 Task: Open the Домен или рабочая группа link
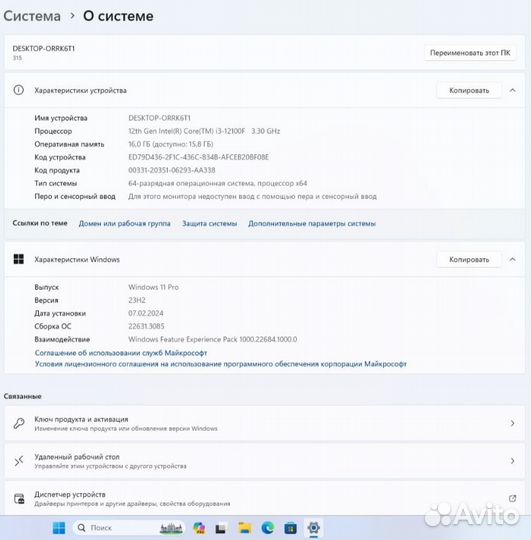click(124, 224)
